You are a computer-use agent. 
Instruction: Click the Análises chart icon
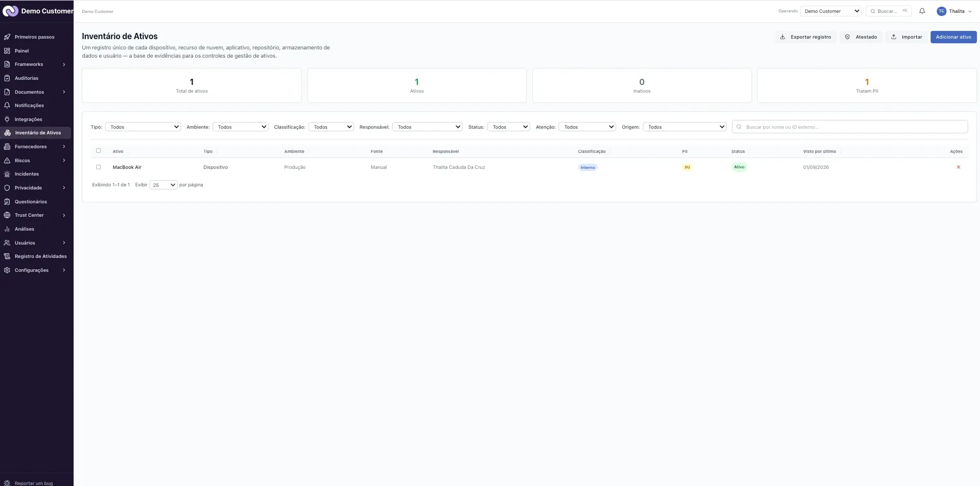pos(7,229)
